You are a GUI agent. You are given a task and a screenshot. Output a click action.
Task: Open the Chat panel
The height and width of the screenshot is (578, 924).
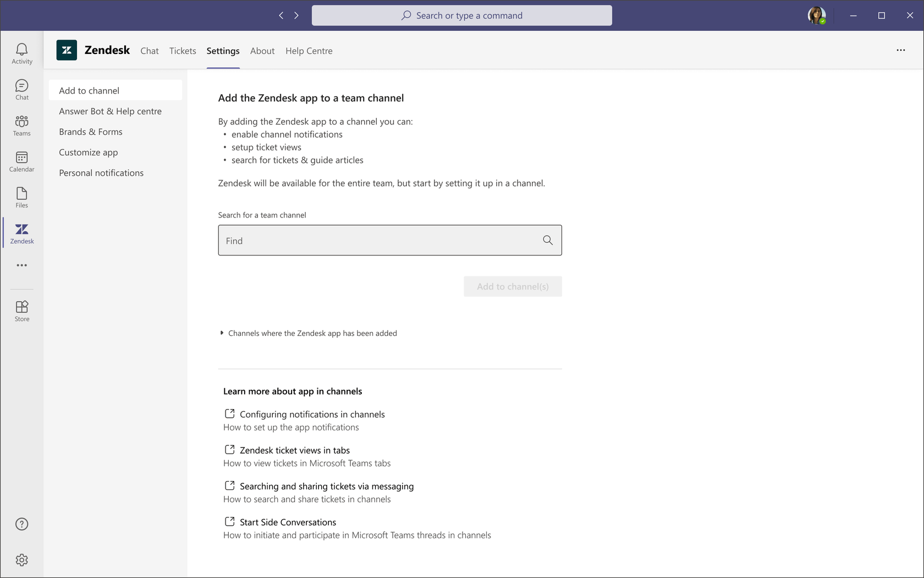pyautogui.click(x=21, y=89)
